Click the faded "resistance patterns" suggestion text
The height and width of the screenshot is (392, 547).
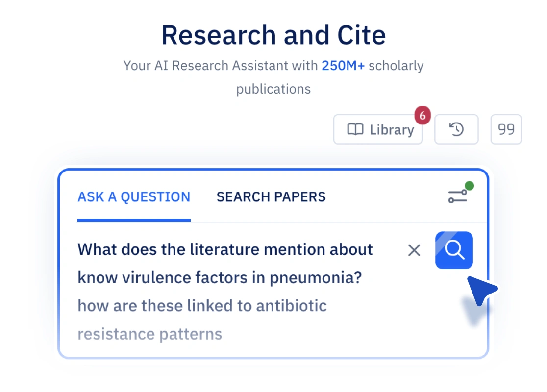(150, 334)
